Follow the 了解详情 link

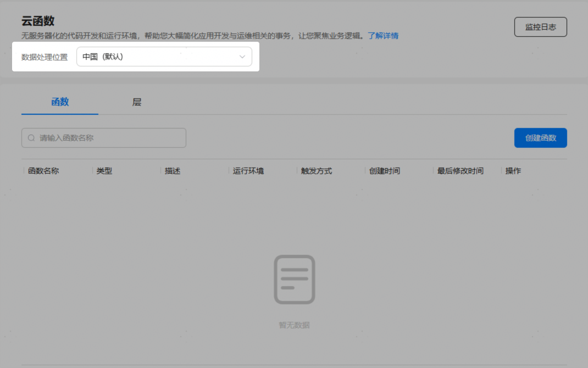pos(383,36)
